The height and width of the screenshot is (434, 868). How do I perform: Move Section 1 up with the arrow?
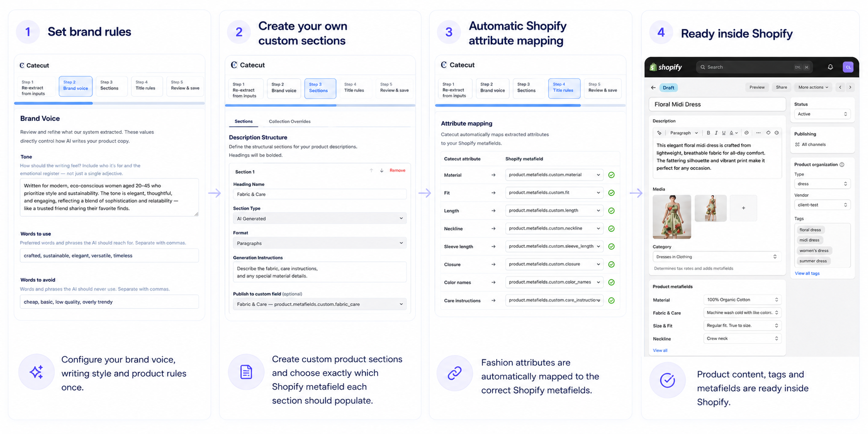(371, 171)
